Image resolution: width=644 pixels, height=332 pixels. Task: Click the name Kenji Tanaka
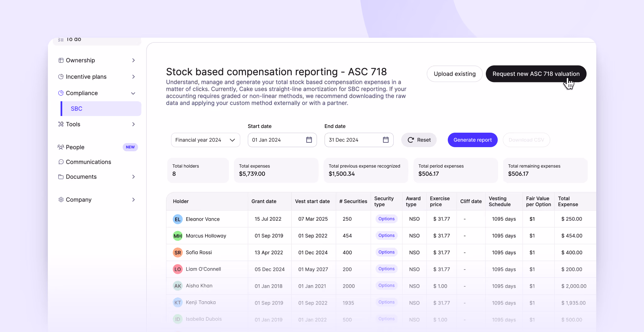[201, 302]
